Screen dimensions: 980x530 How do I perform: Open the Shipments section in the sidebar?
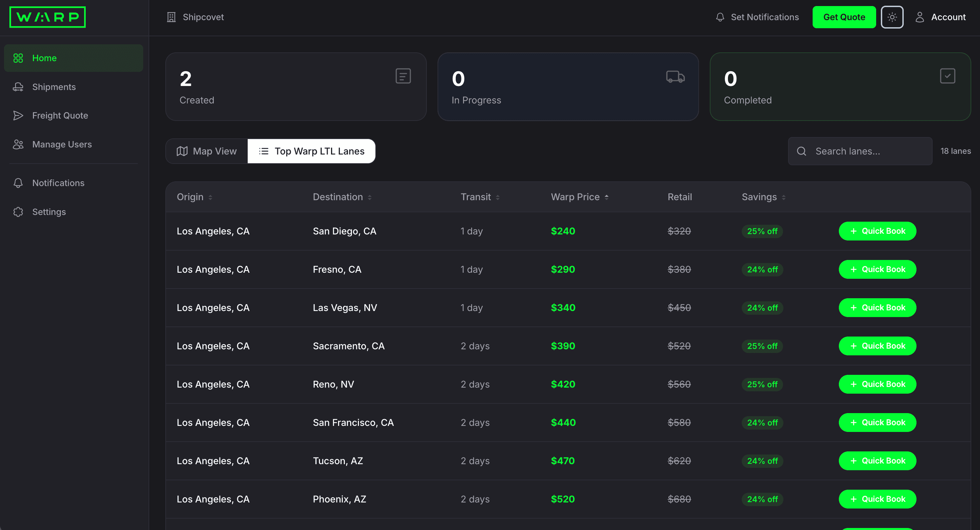tap(54, 87)
